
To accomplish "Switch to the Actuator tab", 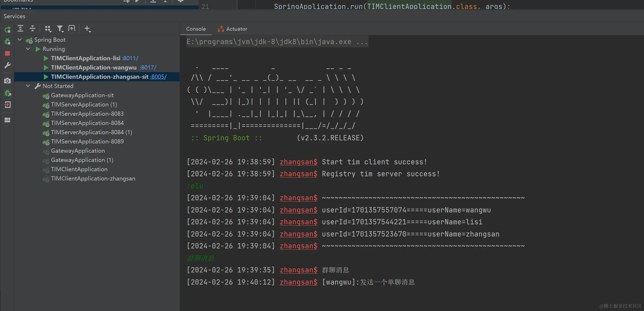I will (232, 29).
